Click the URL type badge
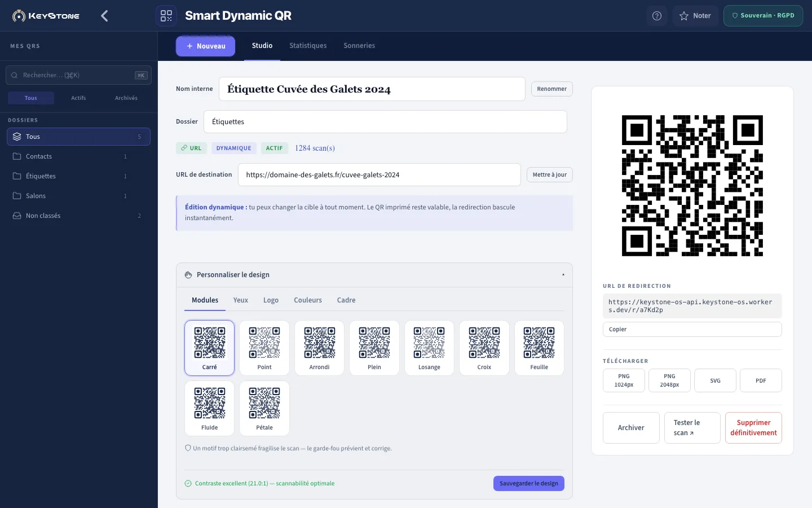This screenshot has width=812, height=508. click(192, 148)
